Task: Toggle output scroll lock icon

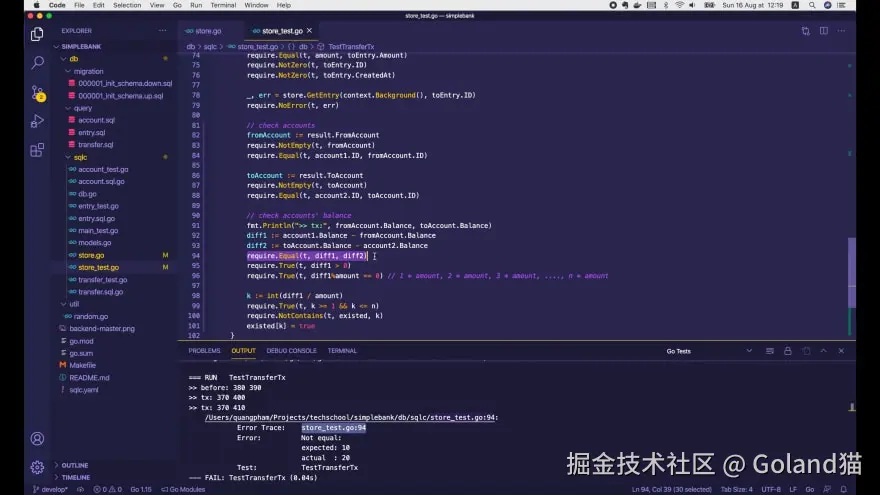Action: 787,351
